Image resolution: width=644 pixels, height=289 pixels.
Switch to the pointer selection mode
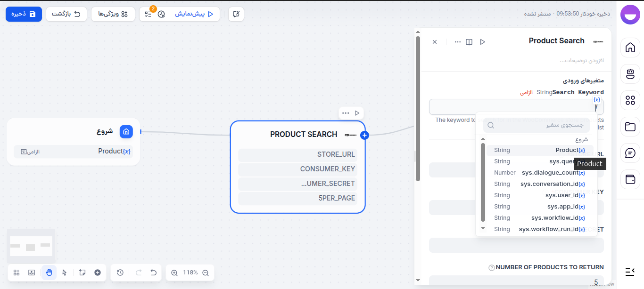pyautogui.click(x=65, y=273)
